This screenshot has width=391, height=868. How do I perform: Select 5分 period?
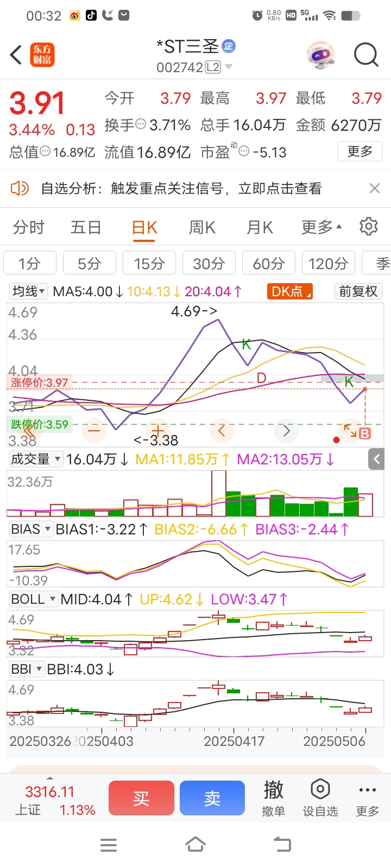point(90,264)
